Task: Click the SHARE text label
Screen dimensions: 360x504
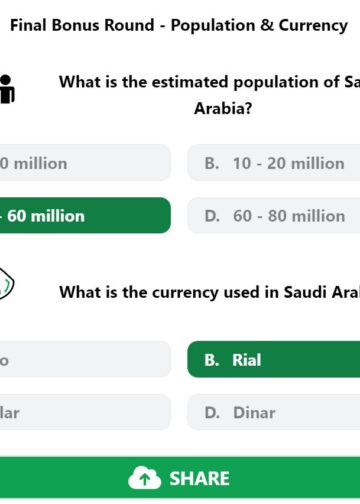Action: pyautogui.click(x=199, y=478)
